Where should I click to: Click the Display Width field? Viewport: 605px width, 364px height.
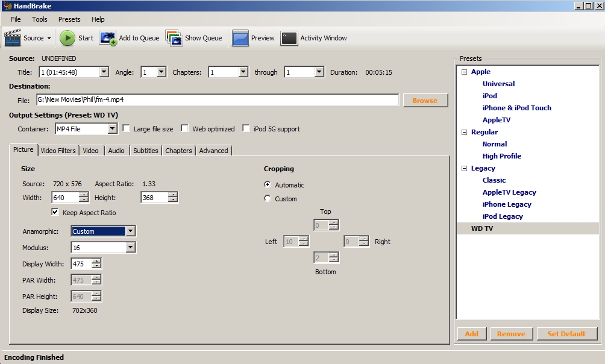pos(81,263)
